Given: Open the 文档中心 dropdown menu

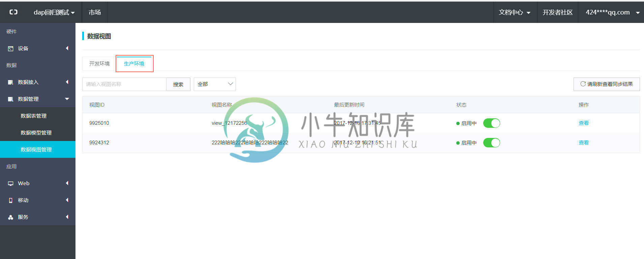Looking at the screenshot, I should tap(515, 12).
